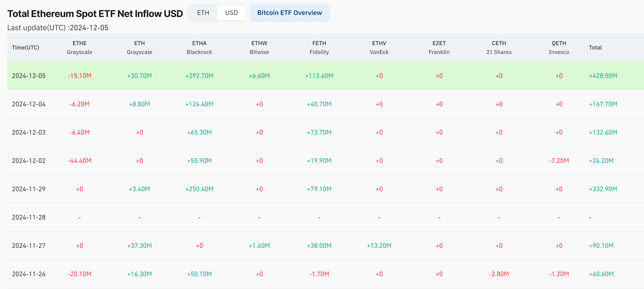The image size is (644, 289).
Task: Click the ETHE Grayscale column header
Action: [x=79, y=48]
